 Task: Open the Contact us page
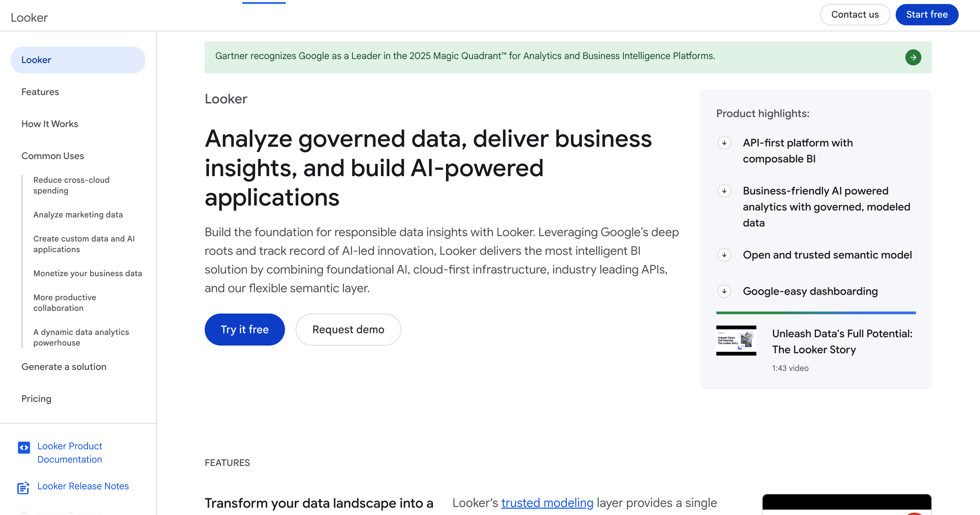(855, 14)
